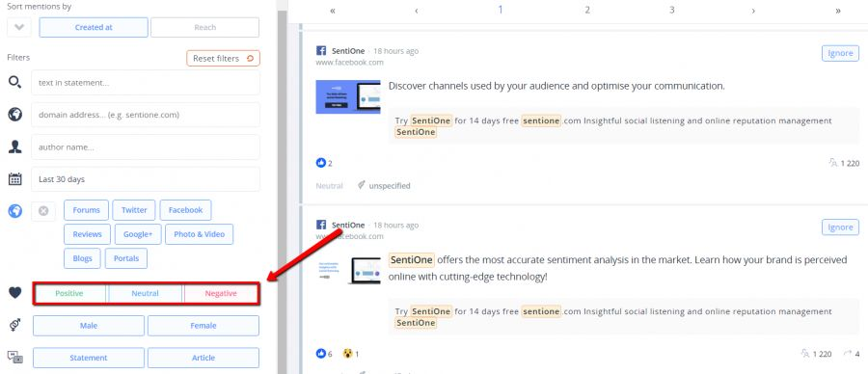The image size is (868, 374).
Task: Click the author person icon
Action: (14, 147)
